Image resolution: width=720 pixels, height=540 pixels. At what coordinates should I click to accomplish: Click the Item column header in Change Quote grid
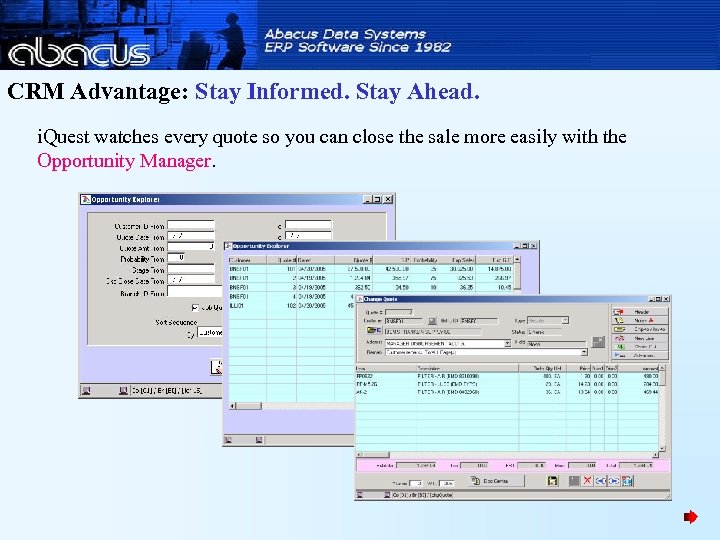tap(386, 368)
